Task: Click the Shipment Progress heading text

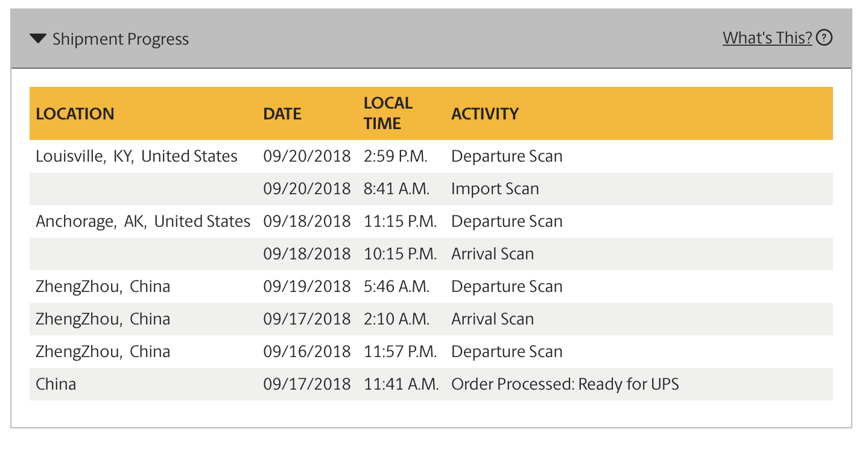Action: (x=121, y=39)
